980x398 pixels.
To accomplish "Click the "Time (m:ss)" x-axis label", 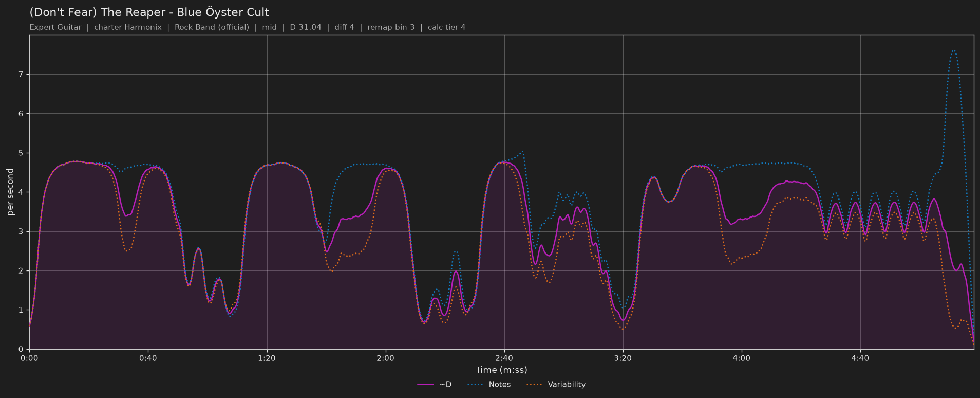I will point(501,370).
